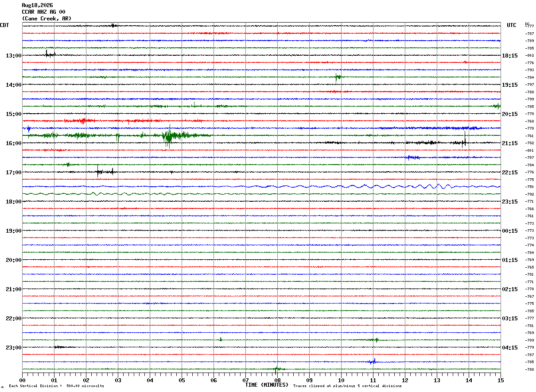Click the 23:00 CDT time label
536x392 pixels.
(x=13, y=348)
